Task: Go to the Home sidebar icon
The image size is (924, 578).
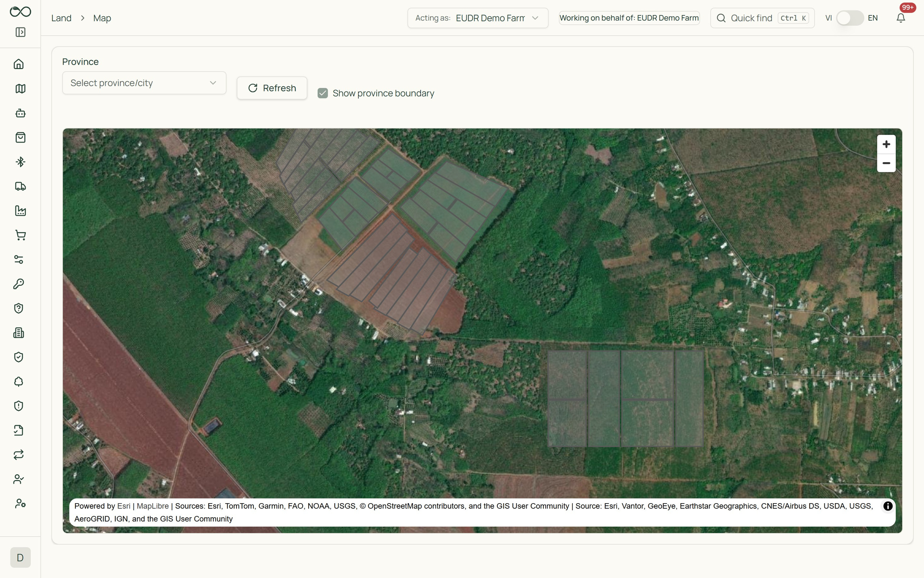Action: coord(19,64)
